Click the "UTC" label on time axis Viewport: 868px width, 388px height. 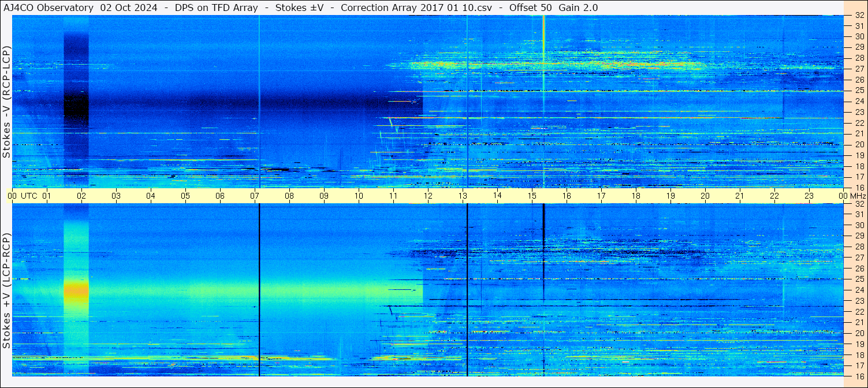29,196
